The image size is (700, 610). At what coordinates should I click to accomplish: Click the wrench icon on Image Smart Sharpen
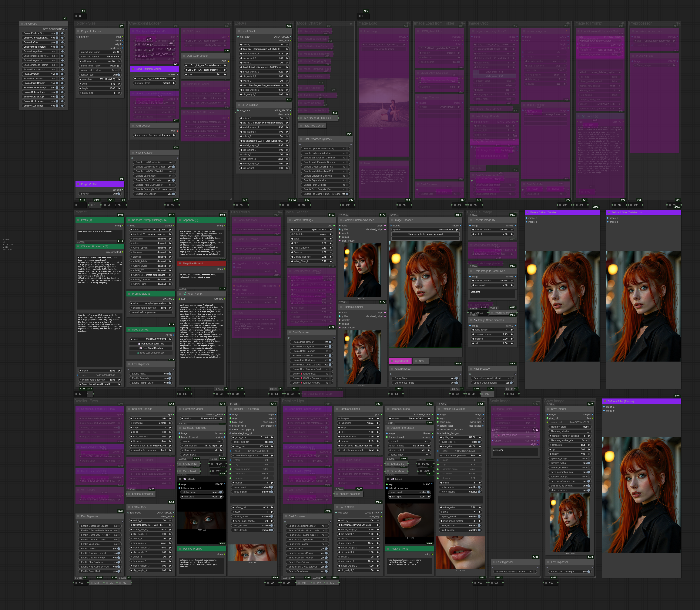click(476, 320)
